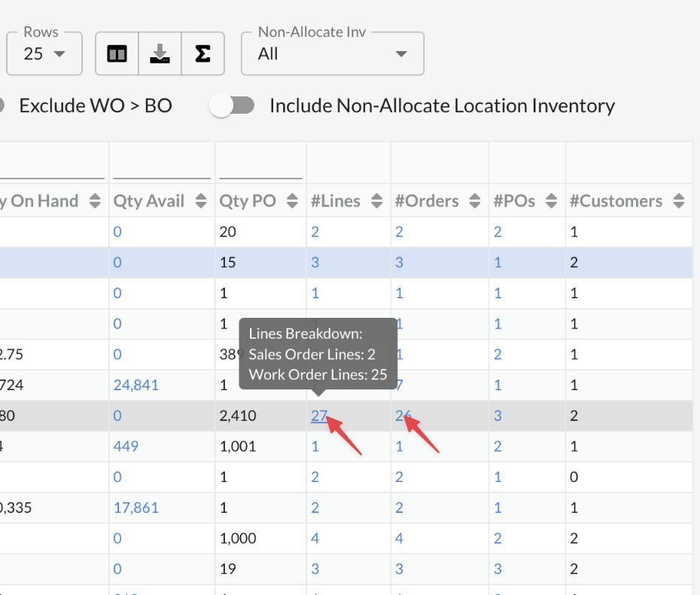The height and width of the screenshot is (595, 700).
Task: Open Qty Avail 24,841 link
Action: click(x=136, y=385)
